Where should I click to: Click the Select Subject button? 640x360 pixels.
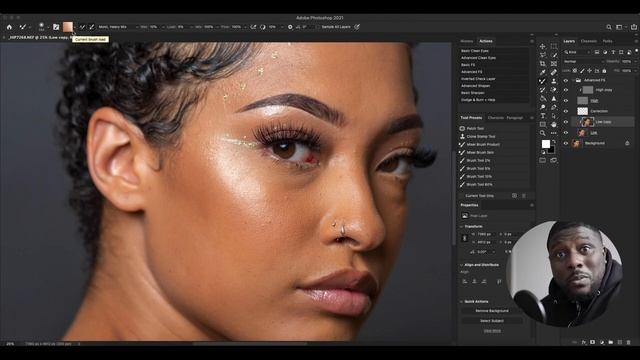pyautogui.click(x=492, y=321)
